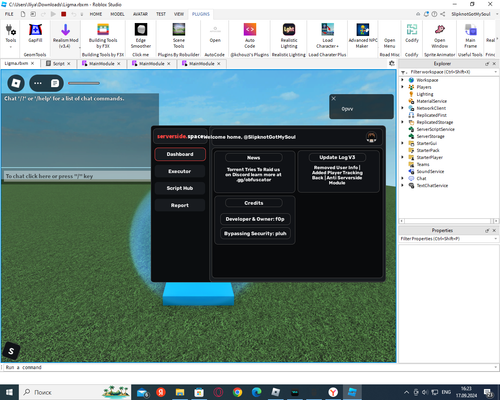Image resolution: width=500 pixels, height=400 pixels.
Task: Click the Report button
Action: click(x=180, y=205)
